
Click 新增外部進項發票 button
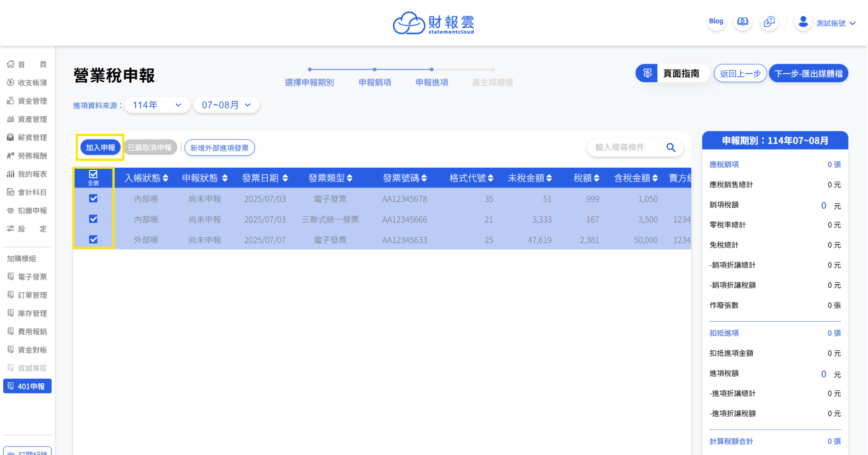click(219, 148)
